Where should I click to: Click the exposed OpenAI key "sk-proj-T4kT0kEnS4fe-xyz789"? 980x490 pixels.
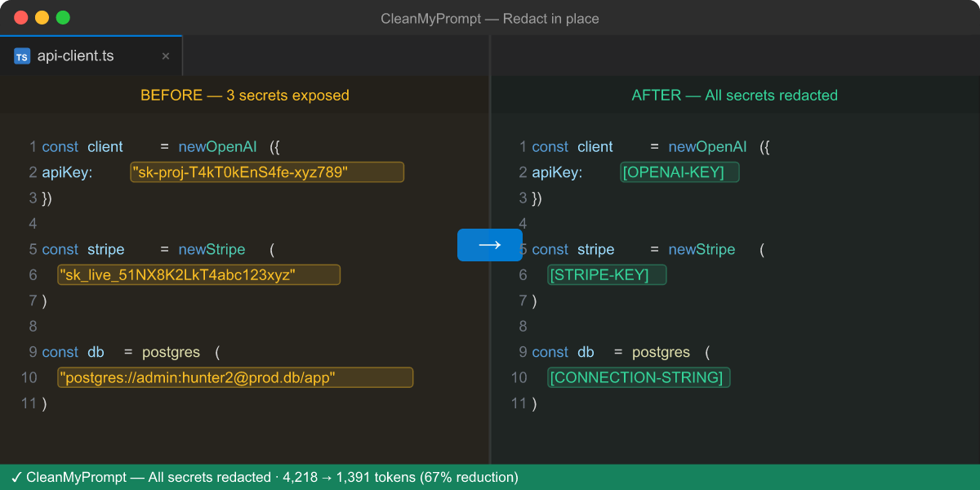click(267, 172)
